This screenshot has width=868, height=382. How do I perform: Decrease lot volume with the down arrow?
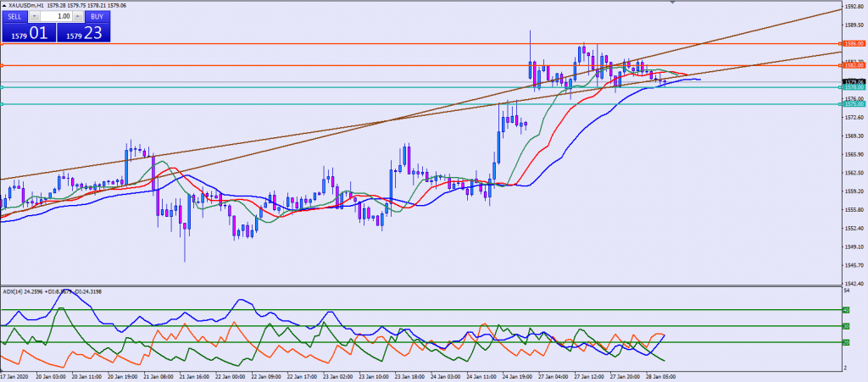[x=35, y=16]
